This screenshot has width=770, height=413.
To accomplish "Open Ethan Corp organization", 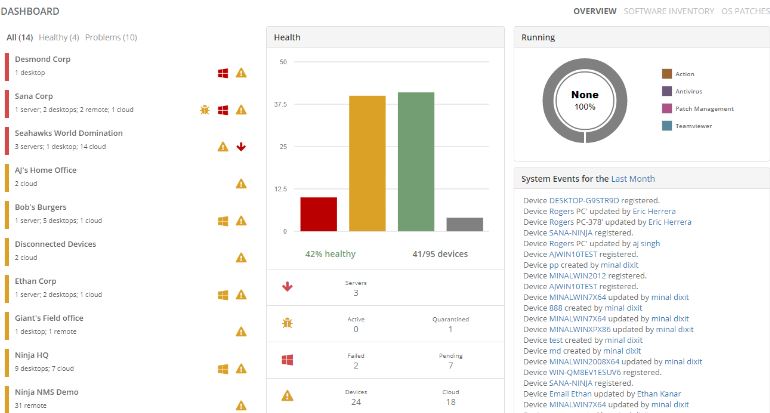I will (35, 281).
